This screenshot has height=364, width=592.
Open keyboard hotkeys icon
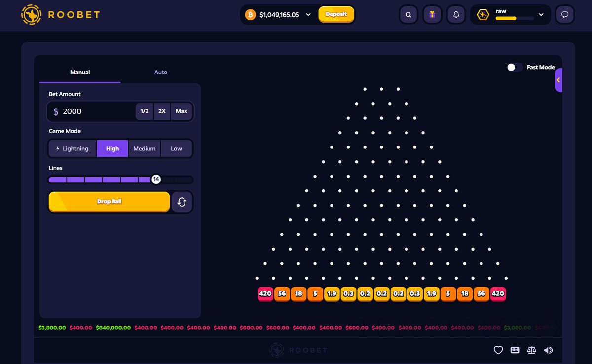(515, 350)
